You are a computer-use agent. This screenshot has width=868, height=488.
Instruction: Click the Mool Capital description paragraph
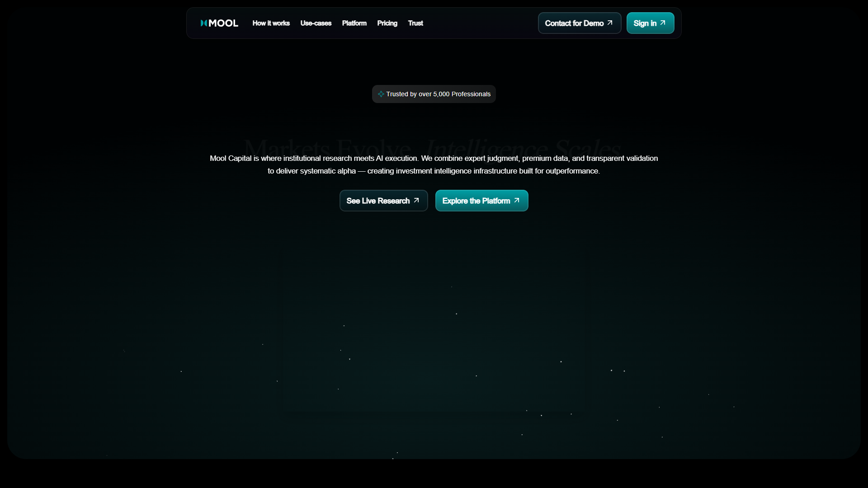pyautogui.click(x=434, y=164)
